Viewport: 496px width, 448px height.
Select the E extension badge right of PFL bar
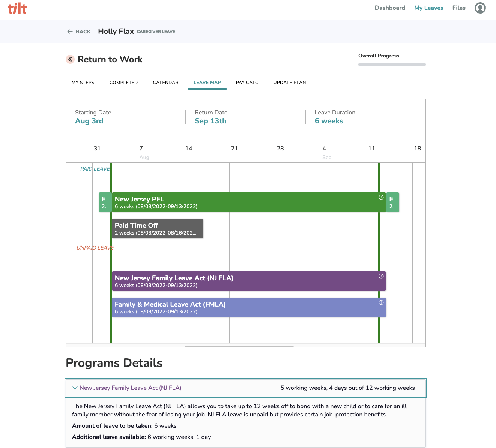(x=392, y=202)
